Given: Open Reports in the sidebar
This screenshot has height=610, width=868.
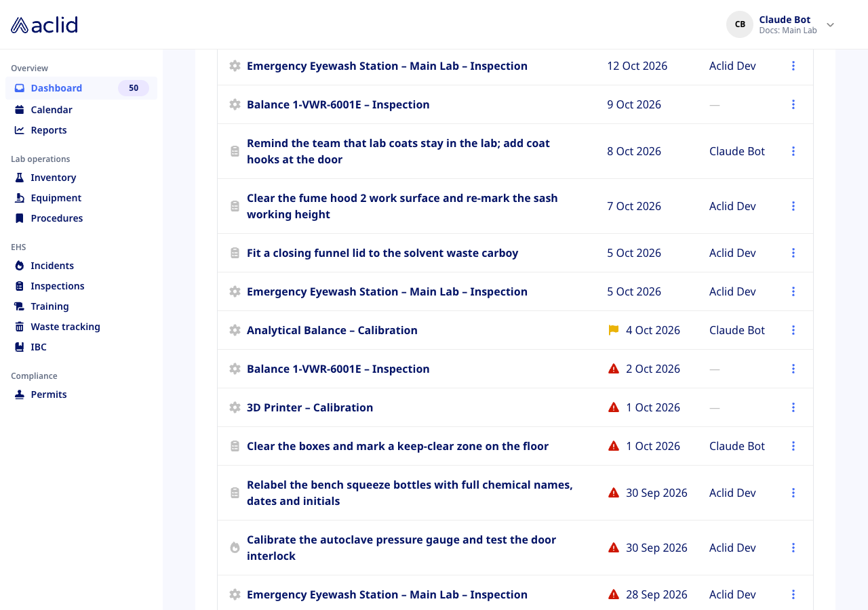Looking at the screenshot, I should [x=49, y=130].
